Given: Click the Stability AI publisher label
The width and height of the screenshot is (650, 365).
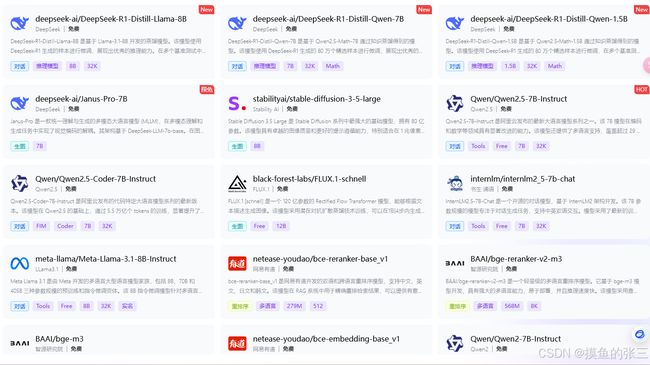Looking at the screenshot, I should click(x=266, y=109).
